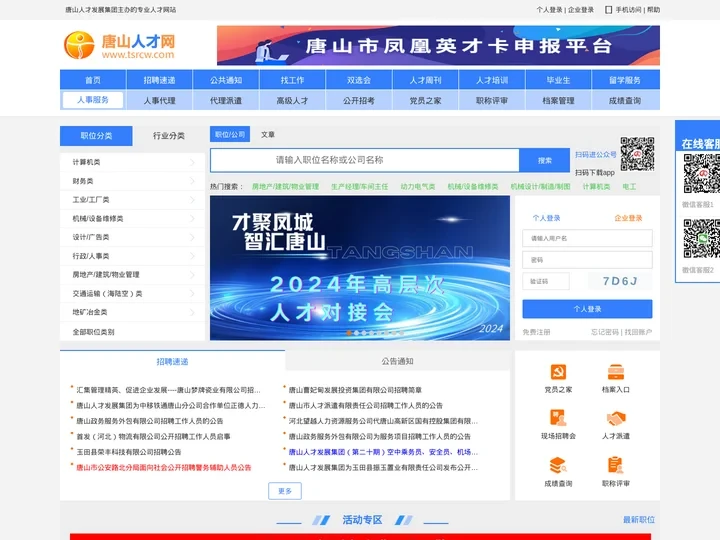Click the 找回账户 link
The height and width of the screenshot is (540, 720).
[x=638, y=332]
